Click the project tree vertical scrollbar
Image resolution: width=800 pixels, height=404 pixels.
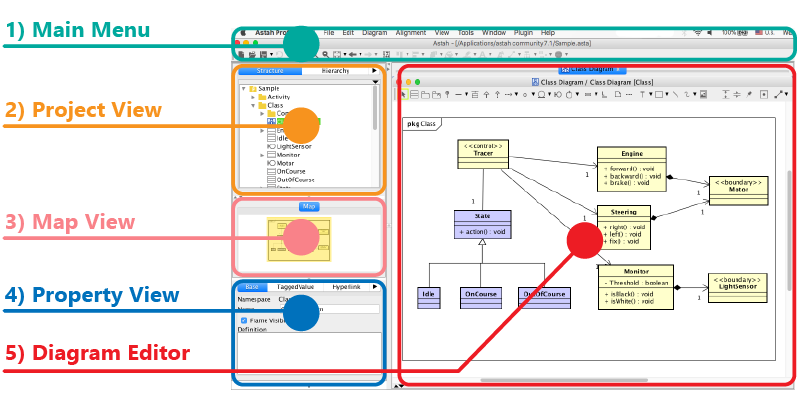(376, 107)
